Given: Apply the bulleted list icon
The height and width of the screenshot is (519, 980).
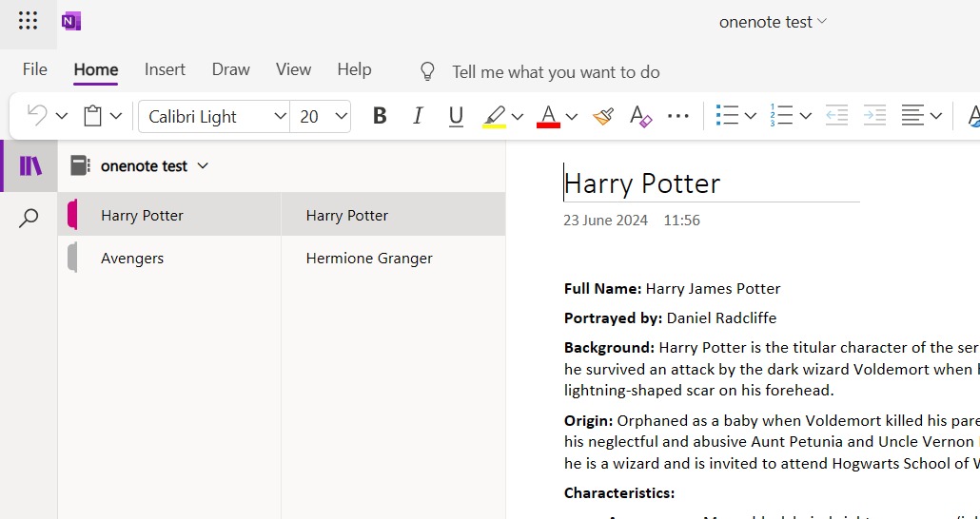Looking at the screenshot, I should point(728,116).
